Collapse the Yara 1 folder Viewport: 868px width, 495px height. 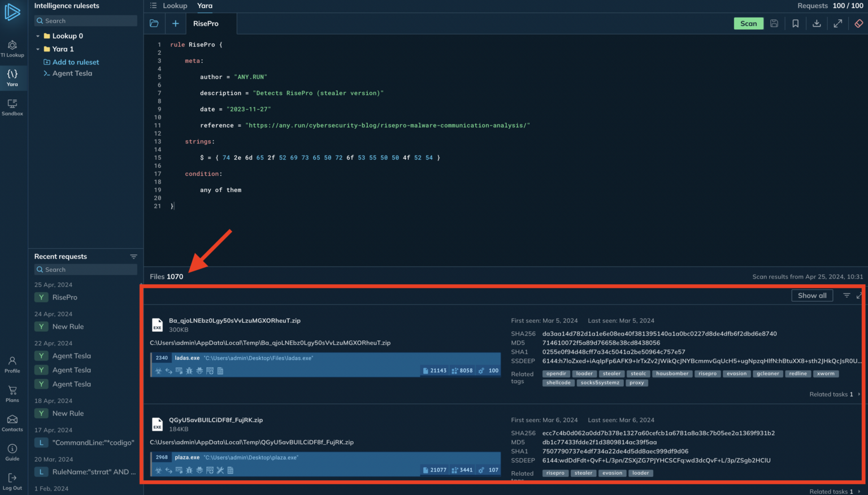tap(37, 49)
